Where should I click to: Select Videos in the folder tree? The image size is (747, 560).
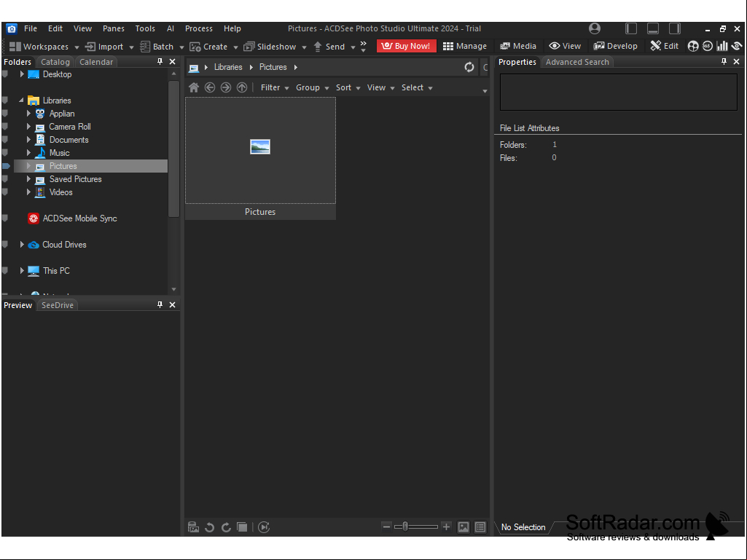[61, 192]
